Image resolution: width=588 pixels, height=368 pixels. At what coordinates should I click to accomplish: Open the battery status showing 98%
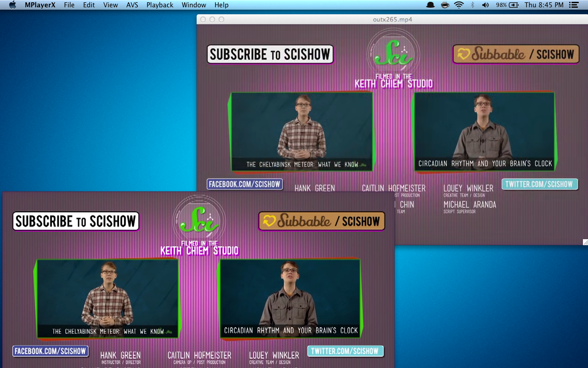tap(508, 5)
